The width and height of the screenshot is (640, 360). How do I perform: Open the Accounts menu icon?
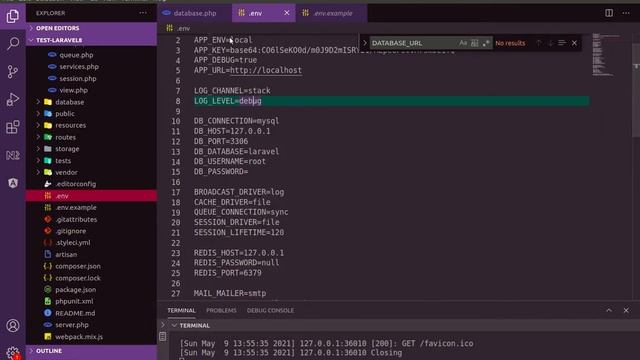tap(13, 326)
